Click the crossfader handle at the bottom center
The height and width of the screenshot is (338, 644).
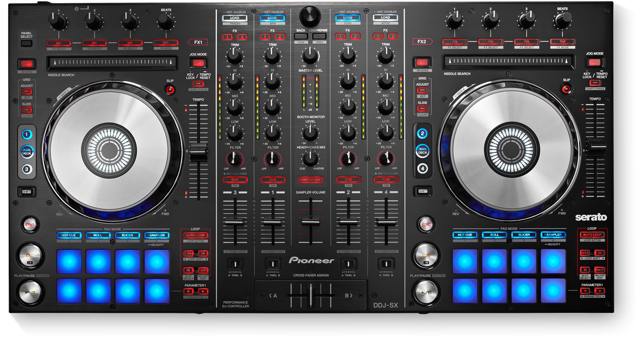(x=311, y=295)
